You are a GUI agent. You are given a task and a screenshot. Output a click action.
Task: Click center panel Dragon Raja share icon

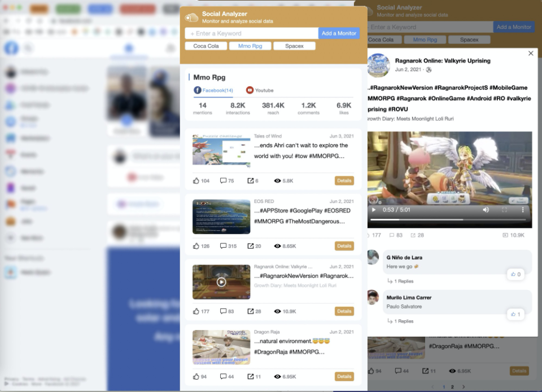coord(251,376)
